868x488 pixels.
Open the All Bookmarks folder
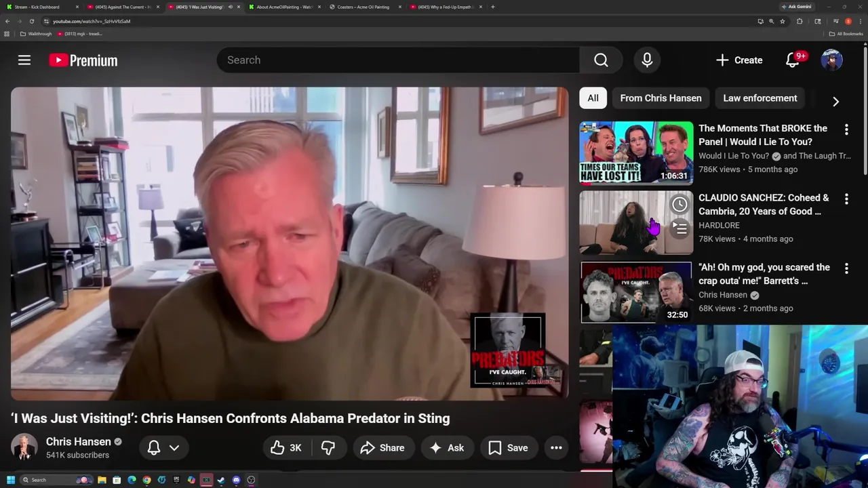(846, 34)
